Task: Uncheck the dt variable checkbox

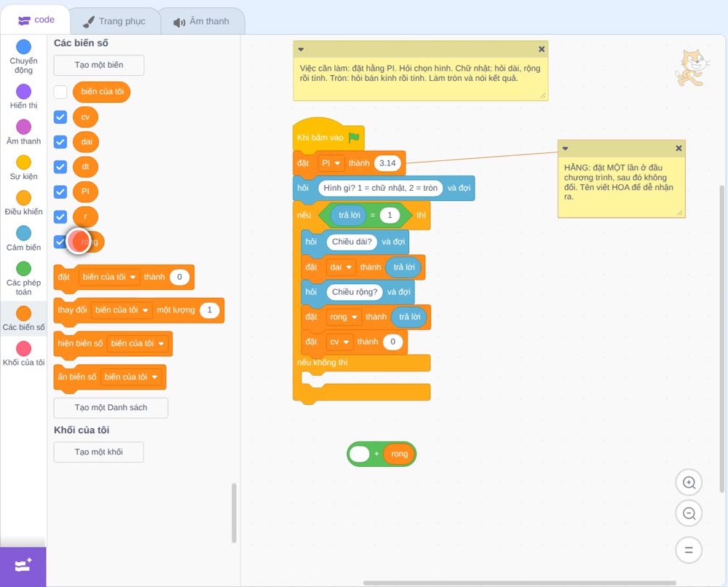Action: pyautogui.click(x=60, y=167)
